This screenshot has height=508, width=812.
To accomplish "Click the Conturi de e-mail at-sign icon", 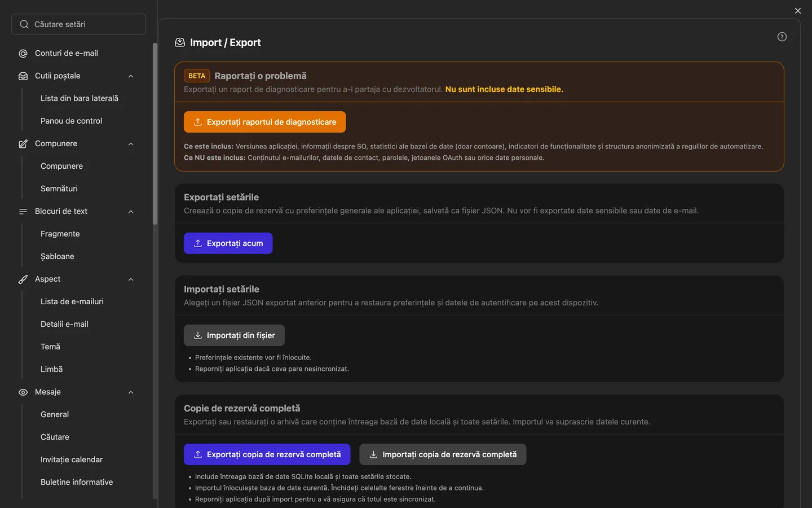I will (23, 54).
